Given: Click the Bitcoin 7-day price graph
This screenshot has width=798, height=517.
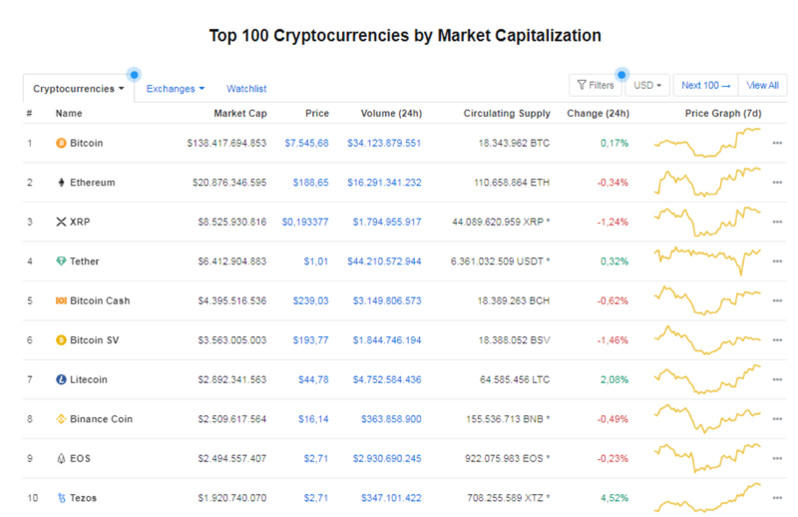Looking at the screenshot, I should [708, 143].
